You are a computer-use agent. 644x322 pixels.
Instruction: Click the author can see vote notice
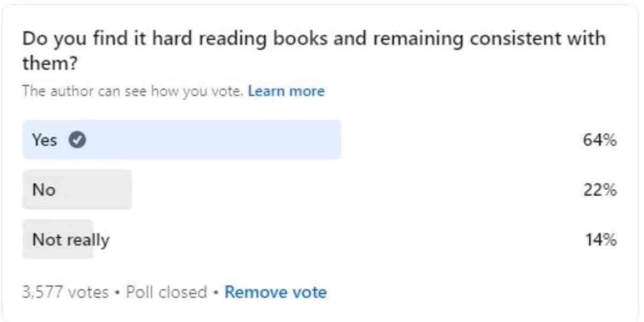tap(133, 91)
